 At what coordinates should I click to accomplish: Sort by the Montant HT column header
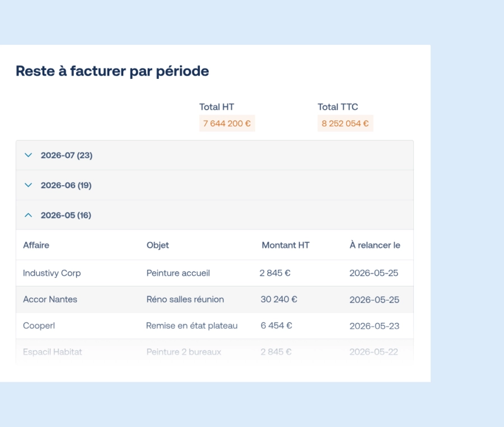(285, 245)
